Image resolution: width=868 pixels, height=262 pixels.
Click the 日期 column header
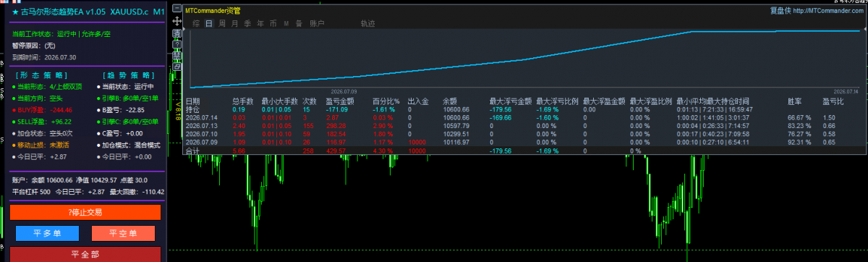tap(192, 101)
